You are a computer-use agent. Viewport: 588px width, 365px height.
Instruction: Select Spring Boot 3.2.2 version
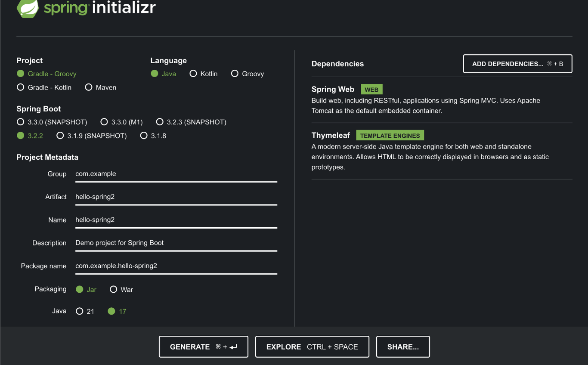pos(30,136)
